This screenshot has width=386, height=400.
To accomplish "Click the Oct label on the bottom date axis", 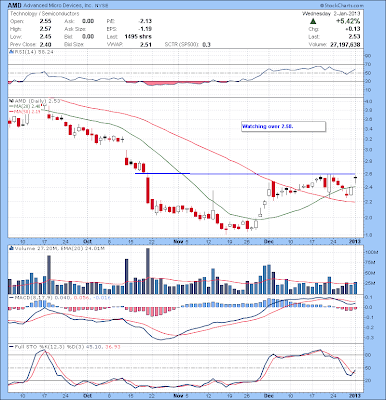I will tap(87, 396).
